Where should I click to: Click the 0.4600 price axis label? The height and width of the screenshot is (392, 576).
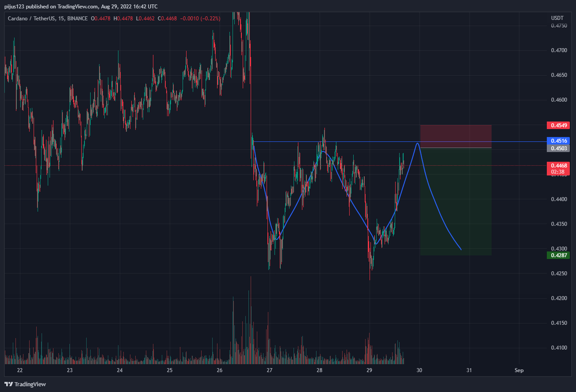click(559, 100)
